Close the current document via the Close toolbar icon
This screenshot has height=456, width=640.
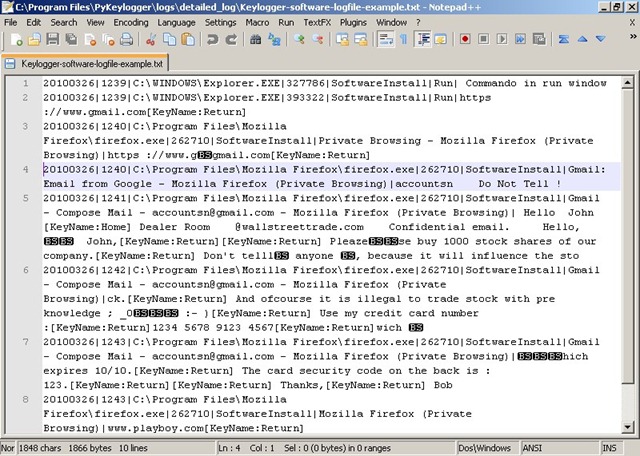[x=90, y=40]
